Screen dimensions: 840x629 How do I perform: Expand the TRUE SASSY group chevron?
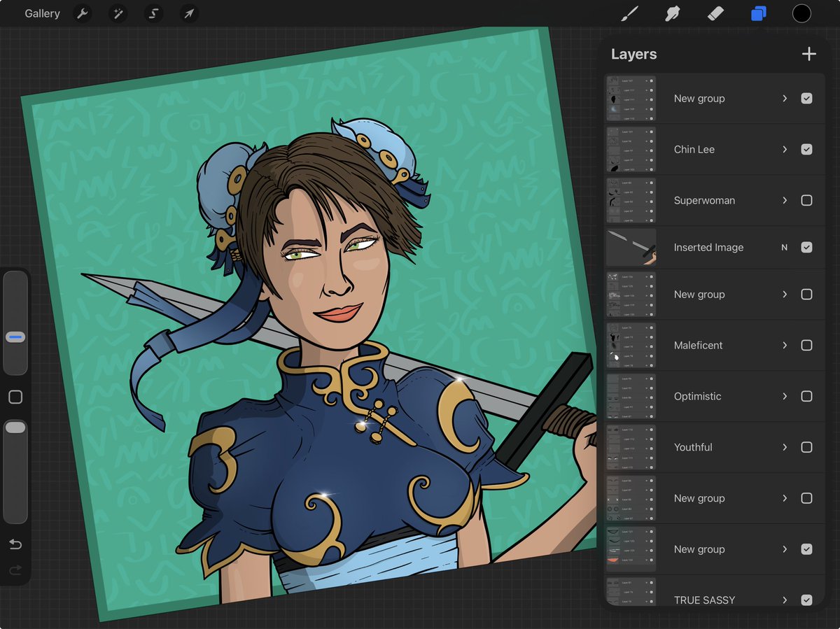coord(785,600)
